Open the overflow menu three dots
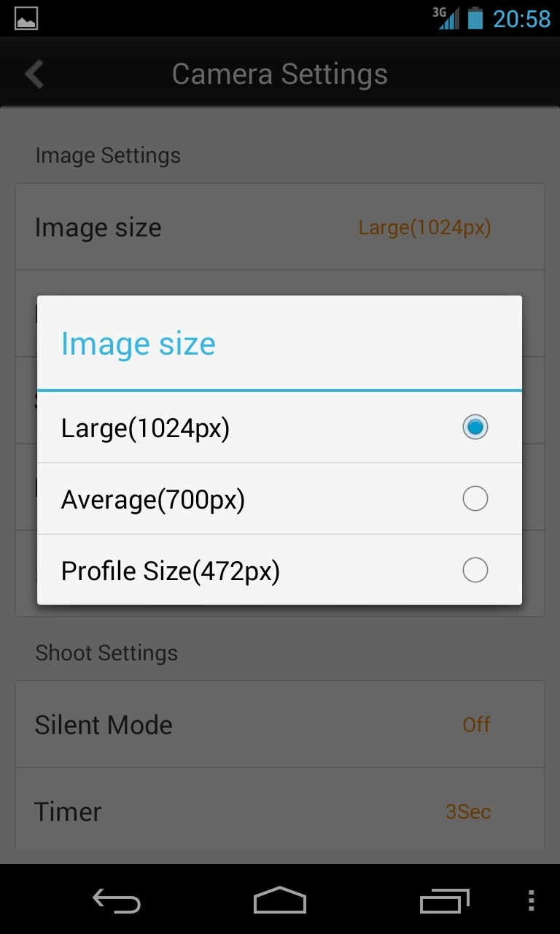This screenshot has width=560, height=934. pyautogui.click(x=531, y=900)
